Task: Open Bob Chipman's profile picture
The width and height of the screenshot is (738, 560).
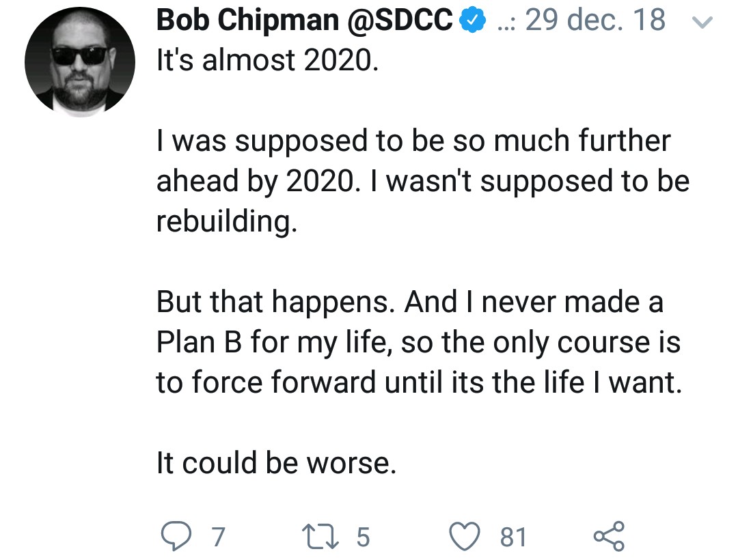Action: [x=80, y=61]
